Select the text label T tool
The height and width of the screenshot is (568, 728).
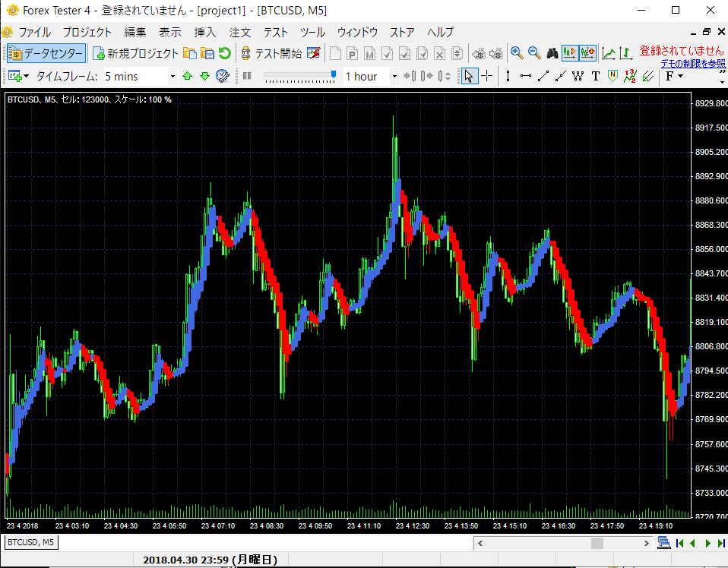pyautogui.click(x=595, y=76)
